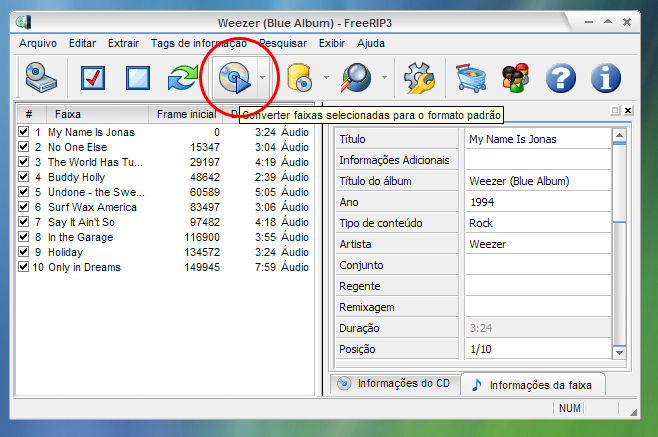The height and width of the screenshot is (437, 658).
Task: Sort by the Frame inicial column header
Action: (186, 114)
